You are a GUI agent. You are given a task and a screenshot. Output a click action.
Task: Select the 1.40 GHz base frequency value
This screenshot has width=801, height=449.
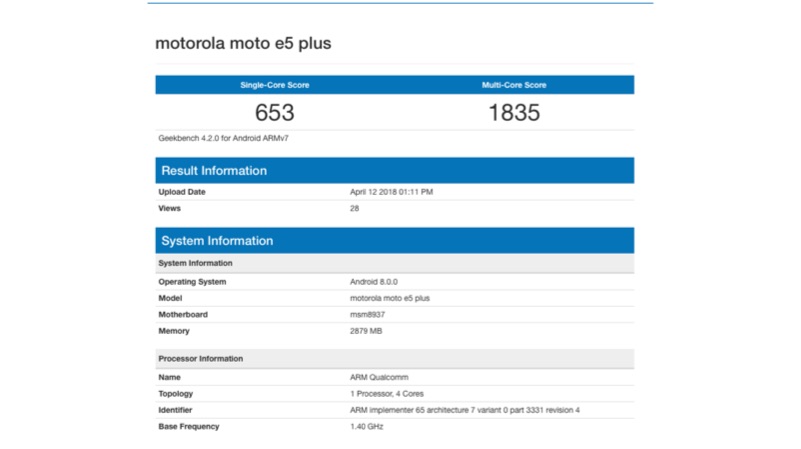point(366,426)
